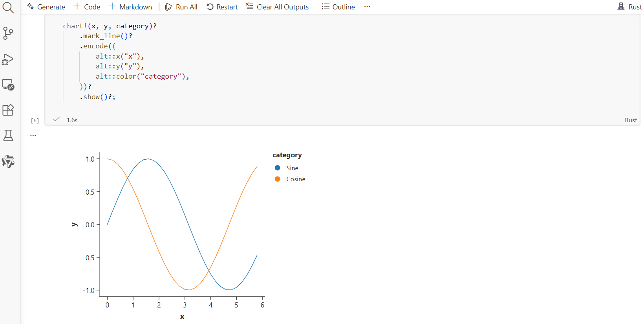
Task: Add a new Markdown cell
Action: (x=130, y=7)
